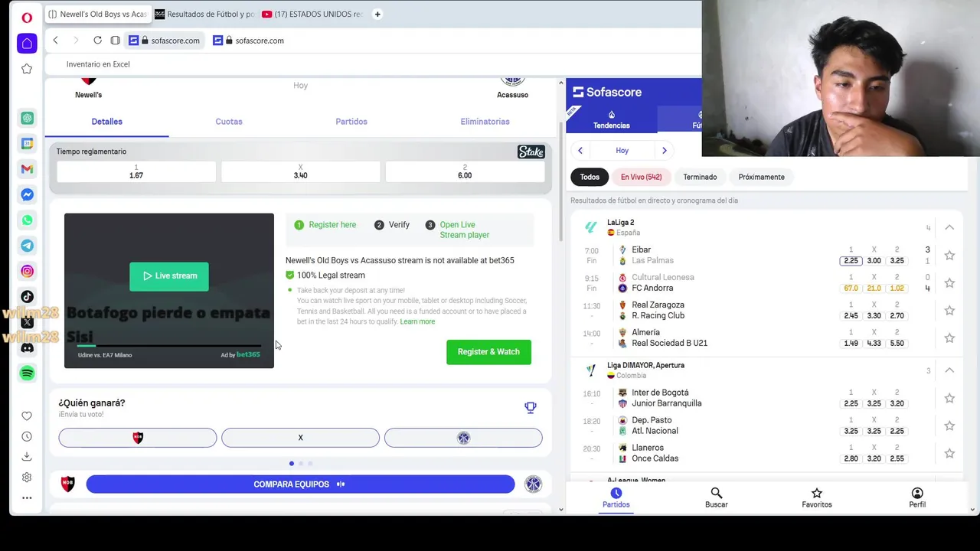Open Spotify player in the sidebar
Image resolution: width=980 pixels, height=551 pixels.
click(27, 373)
